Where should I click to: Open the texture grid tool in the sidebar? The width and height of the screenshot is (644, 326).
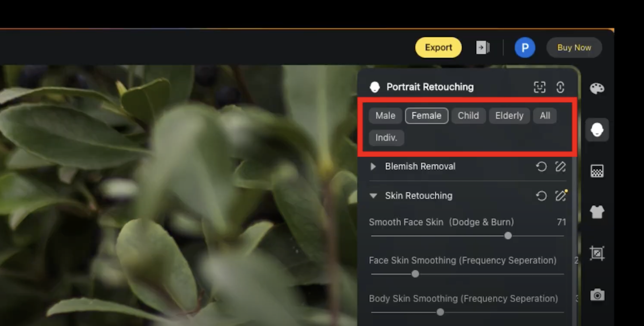click(597, 171)
